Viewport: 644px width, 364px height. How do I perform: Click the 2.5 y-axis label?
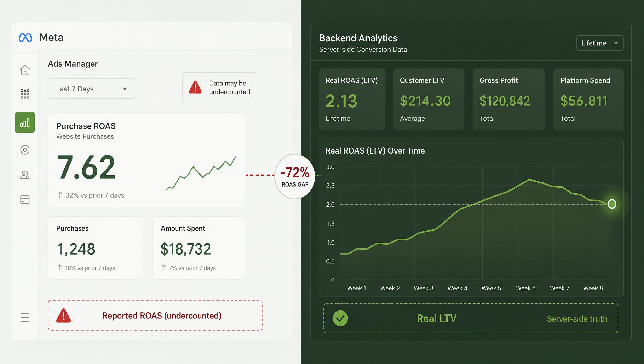pyautogui.click(x=330, y=186)
